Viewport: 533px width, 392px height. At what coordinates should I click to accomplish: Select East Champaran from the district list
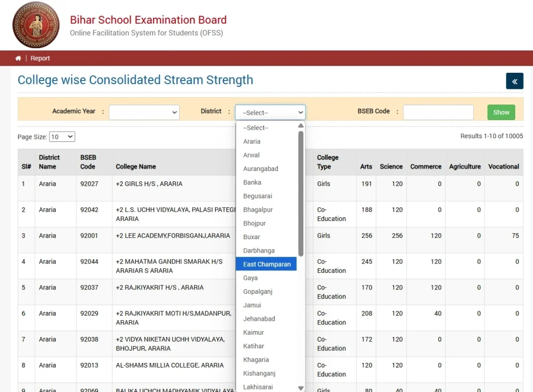coord(266,264)
